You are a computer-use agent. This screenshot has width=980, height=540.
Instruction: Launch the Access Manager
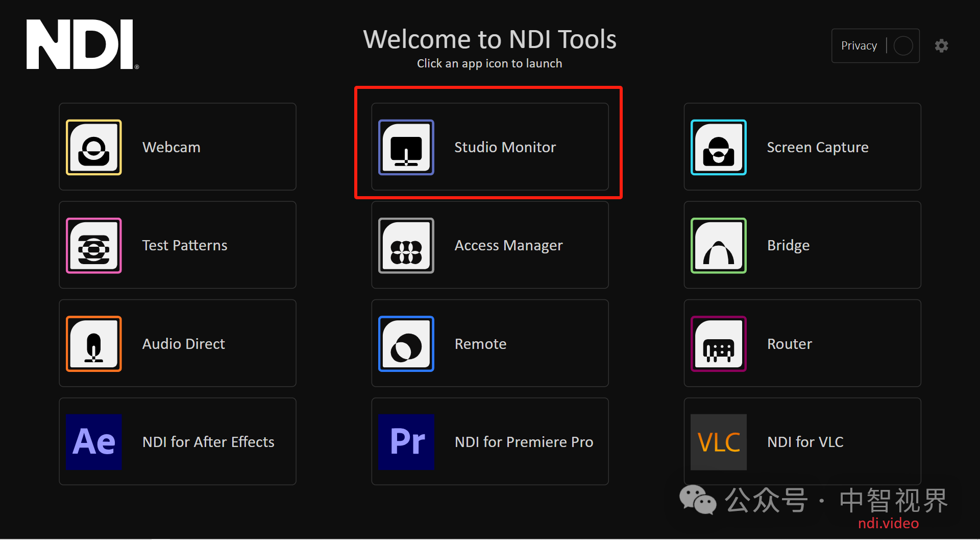click(489, 245)
